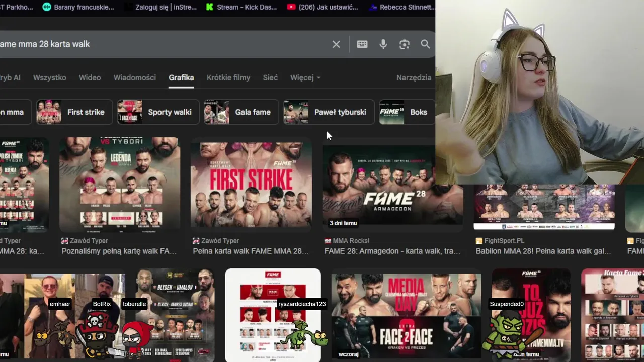This screenshot has height=362, width=644.
Task: Filter images by First strike chip
Action: click(x=74, y=112)
